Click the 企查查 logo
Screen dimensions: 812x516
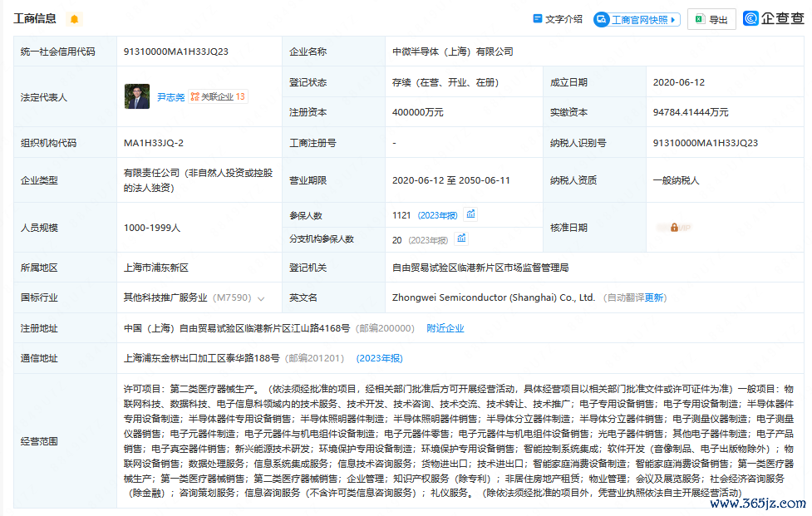point(774,18)
